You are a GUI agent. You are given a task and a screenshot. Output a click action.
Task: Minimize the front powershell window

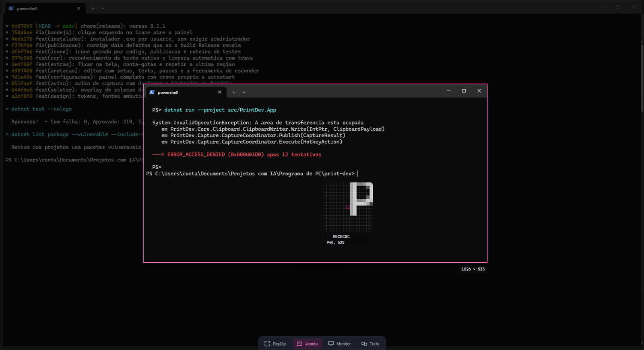[448, 91]
